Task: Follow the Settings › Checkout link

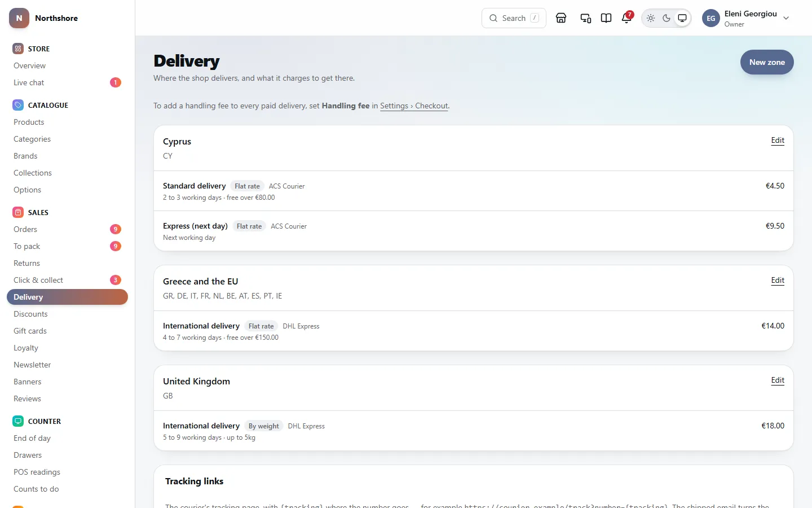Action: coord(414,106)
